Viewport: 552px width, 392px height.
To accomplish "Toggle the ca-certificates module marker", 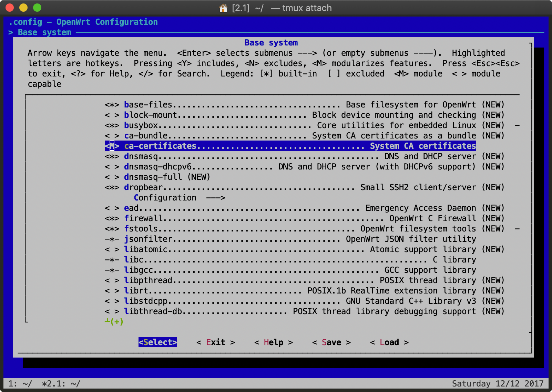I will point(112,146).
